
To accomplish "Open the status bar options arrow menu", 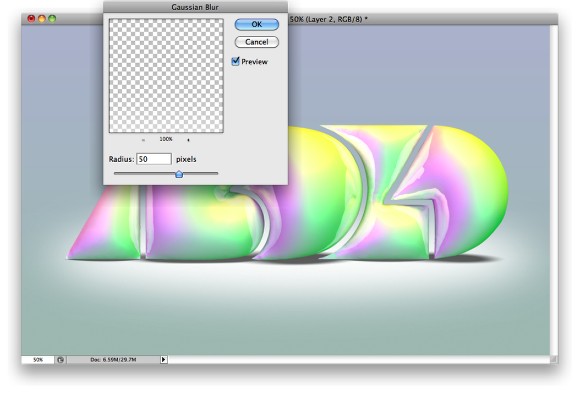I will tap(163, 360).
